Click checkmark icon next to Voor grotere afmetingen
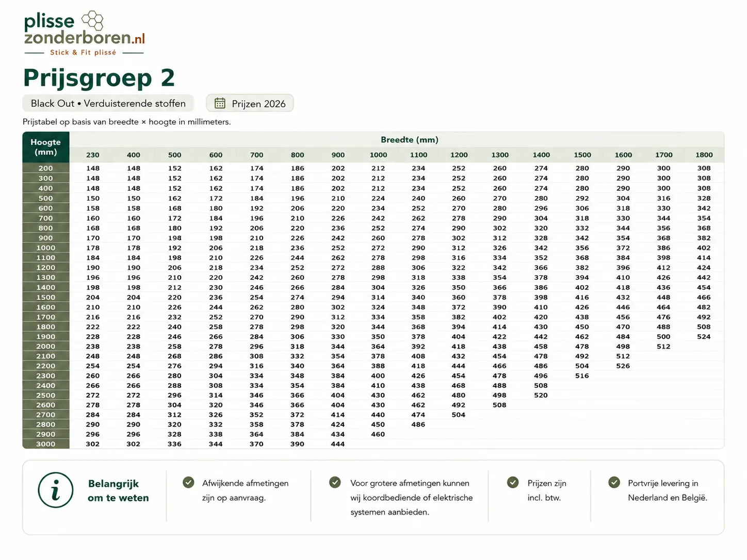 [335, 482]
